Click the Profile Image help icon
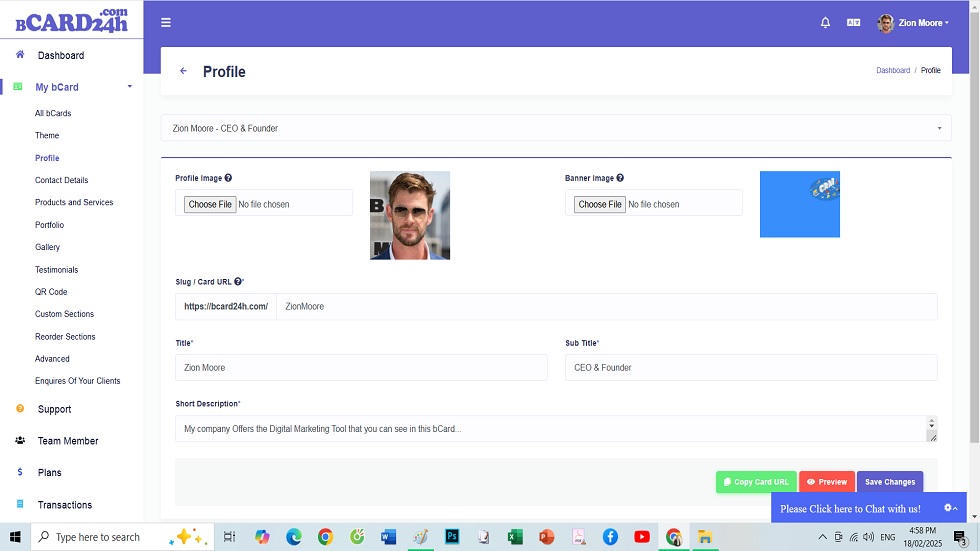The height and width of the screenshot is (551, 980). click(x=228, y=178)
